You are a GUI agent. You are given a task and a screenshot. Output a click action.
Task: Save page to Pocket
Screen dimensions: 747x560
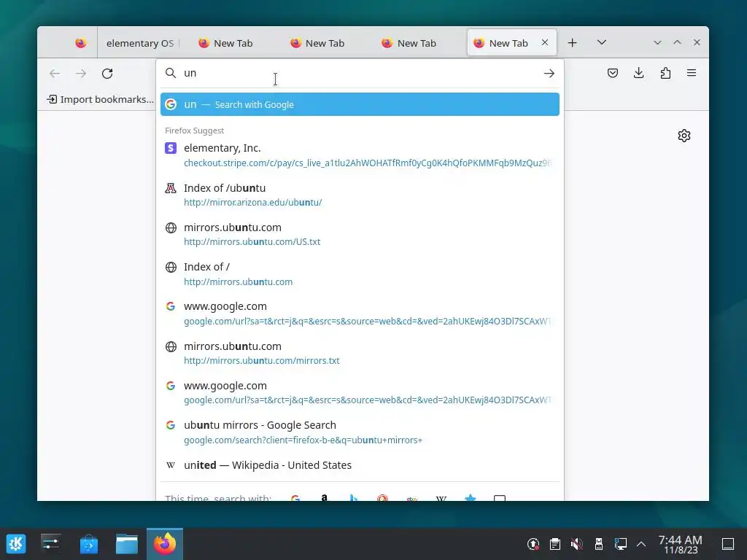(613, 73)
